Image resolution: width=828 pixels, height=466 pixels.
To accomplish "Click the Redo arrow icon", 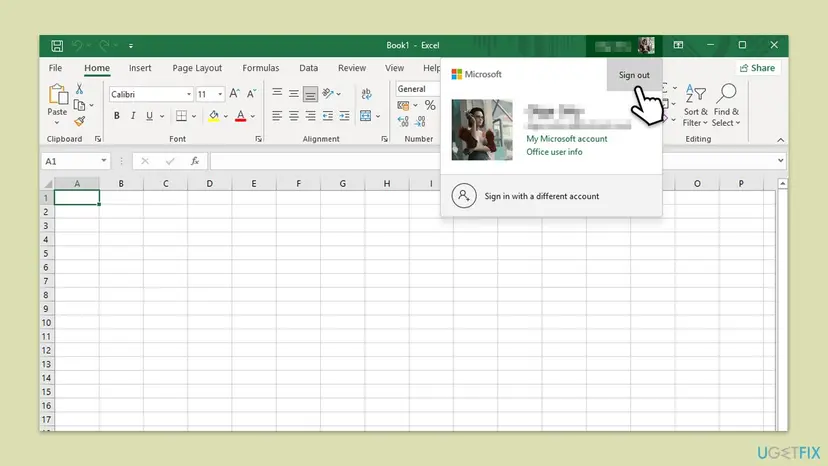I will pyautogui.click(x=104, y=46).
